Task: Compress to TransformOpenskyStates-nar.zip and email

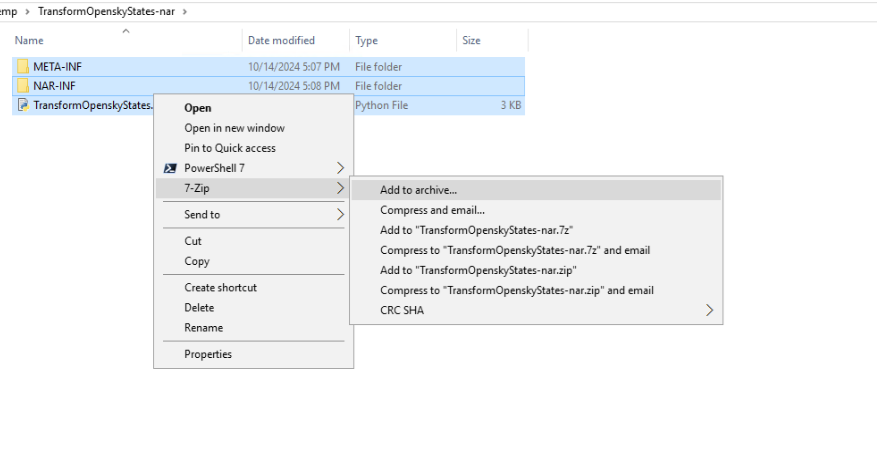Action: pos(516,290)
